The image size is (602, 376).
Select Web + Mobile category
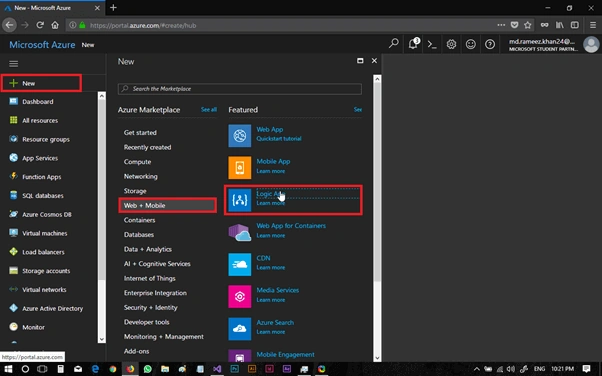168,205
